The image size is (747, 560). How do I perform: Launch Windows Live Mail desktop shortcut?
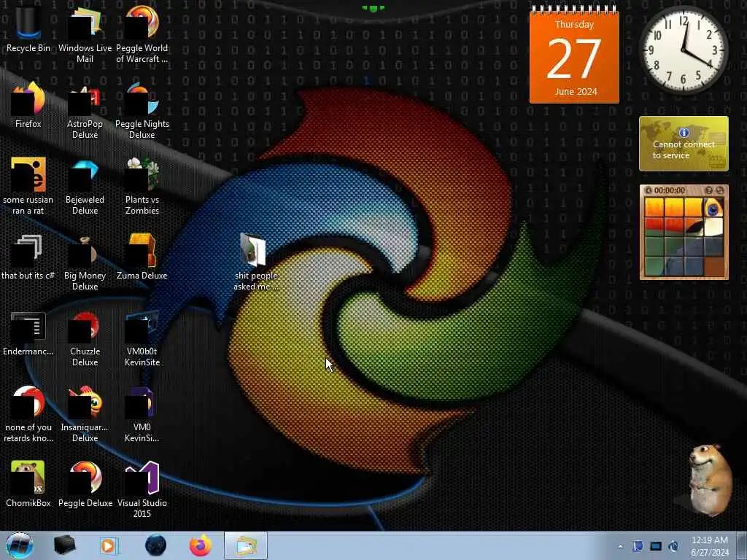tap(85, 34)
